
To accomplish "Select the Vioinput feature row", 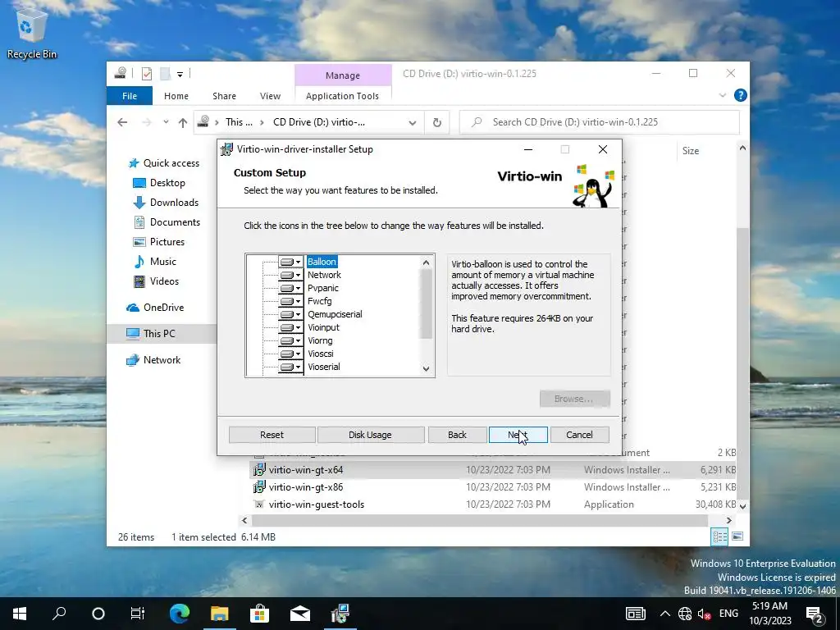I will tap(323, 327).
